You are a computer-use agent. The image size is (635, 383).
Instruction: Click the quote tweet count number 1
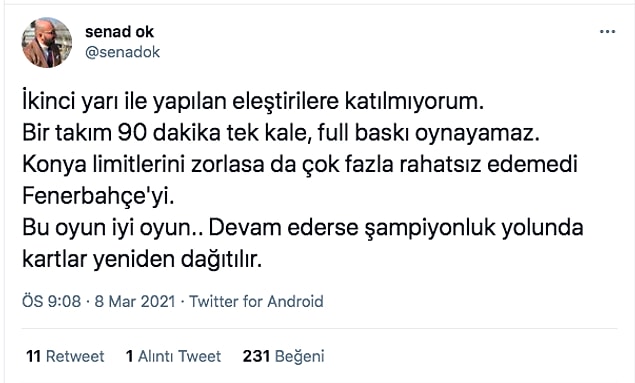point(130,356)
